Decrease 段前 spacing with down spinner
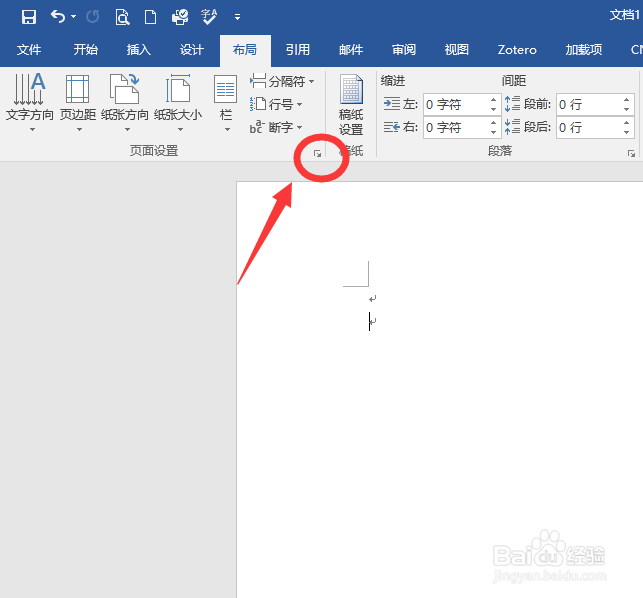This screenshot has width=643, height=598. click(x=627, y=110)
